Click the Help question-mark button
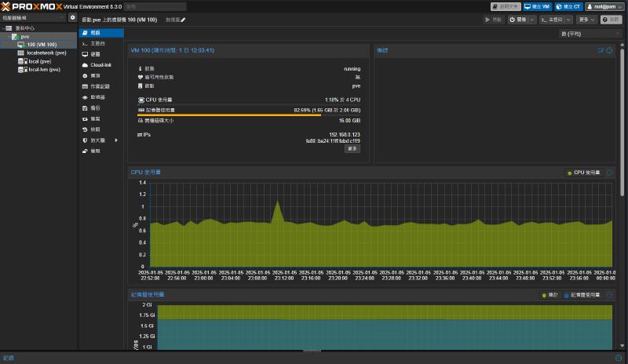This screenshot has width=628, height=364. (611, 20)
